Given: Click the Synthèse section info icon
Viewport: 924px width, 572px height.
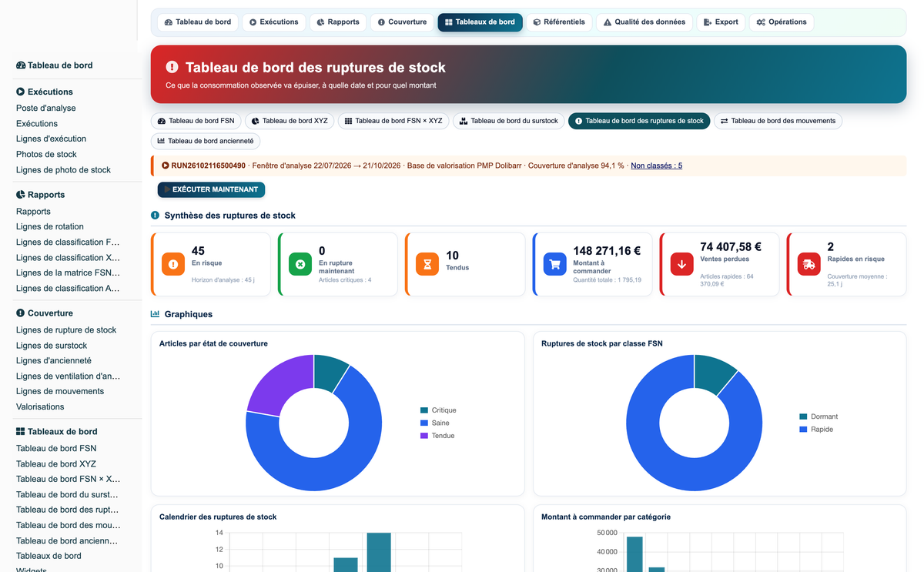Looking at the screenshot, I should (x=156, y=216).
